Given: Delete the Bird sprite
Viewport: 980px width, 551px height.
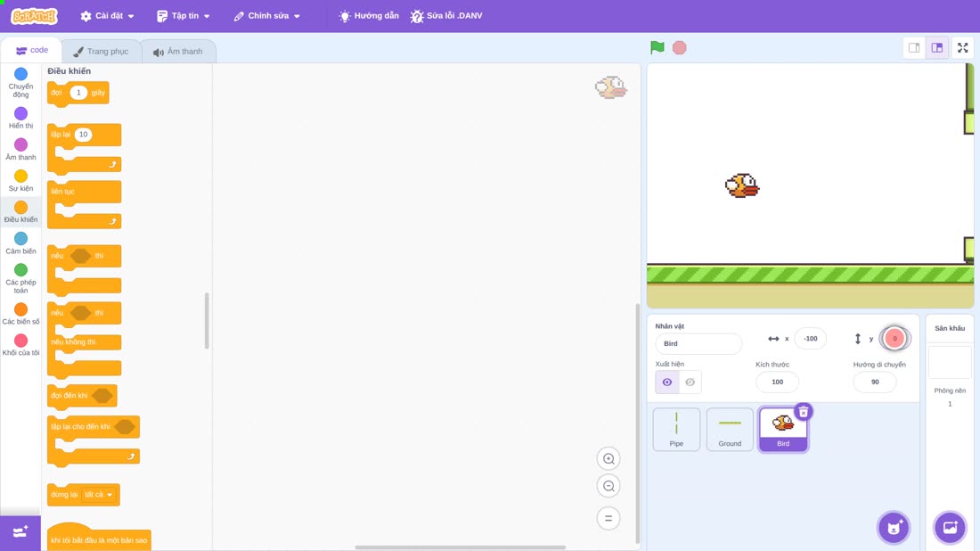Looking at the screenshot, I should [803, 412].
